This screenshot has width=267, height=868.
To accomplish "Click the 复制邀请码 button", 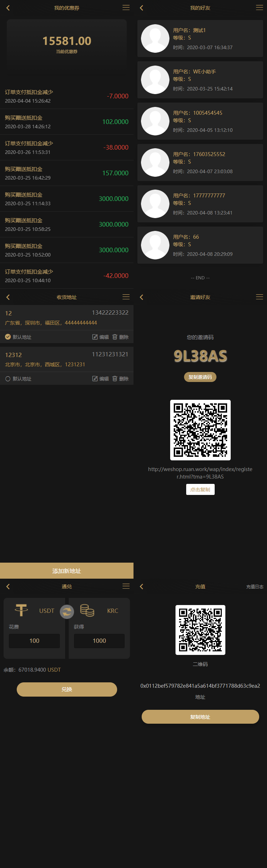I will coord(200,377).
